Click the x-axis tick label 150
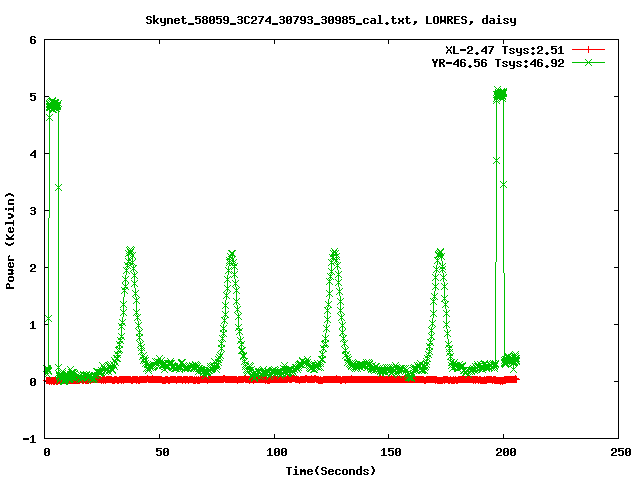 391,452
